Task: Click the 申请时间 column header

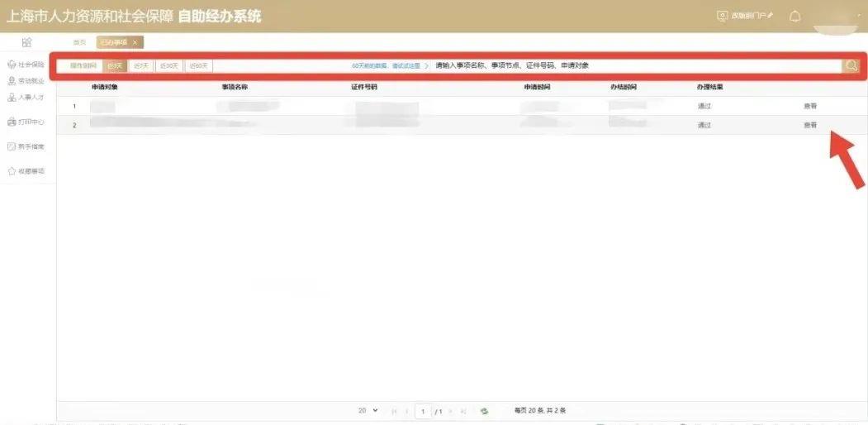Action: pos(537,88)
